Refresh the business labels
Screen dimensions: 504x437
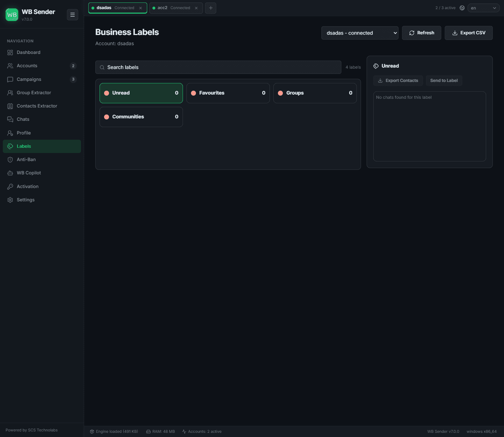[x=422, y=33]
